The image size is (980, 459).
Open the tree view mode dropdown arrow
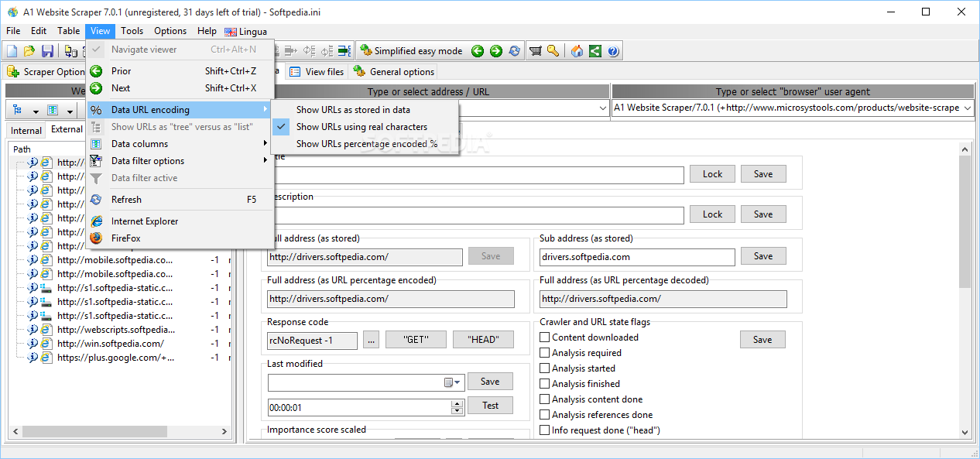click(35, 111)
